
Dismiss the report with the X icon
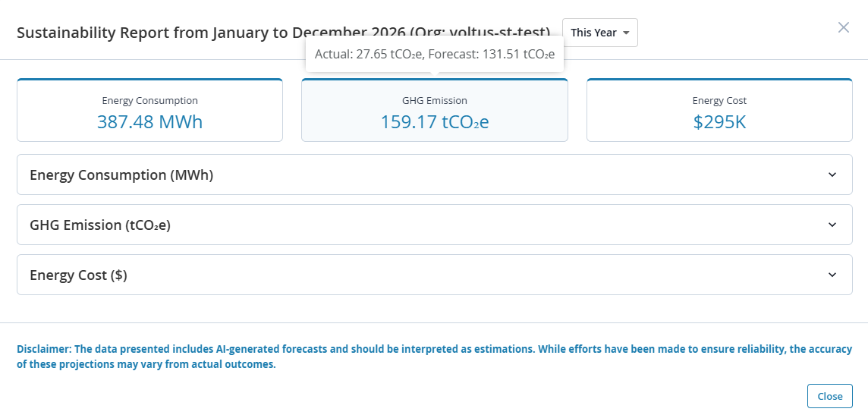coord(843,27)
